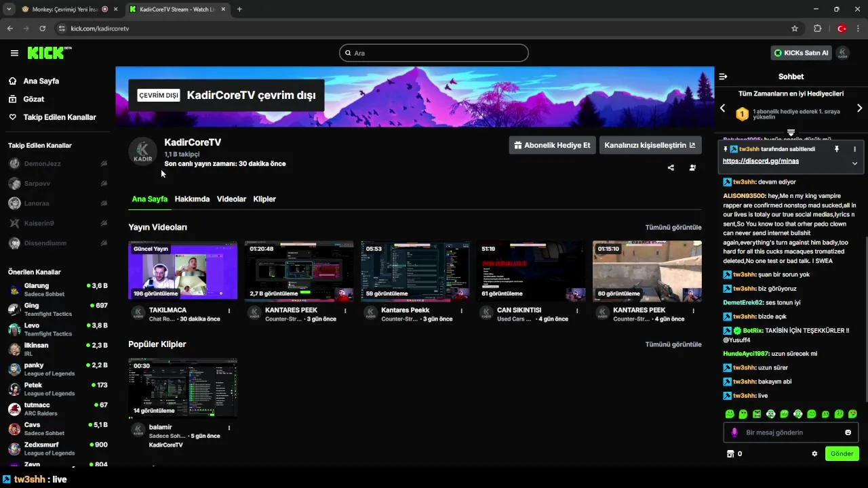Screen dimensions: 868x488
Task: Toggle notifications for Dissendiumm
Action: [104, 243]
